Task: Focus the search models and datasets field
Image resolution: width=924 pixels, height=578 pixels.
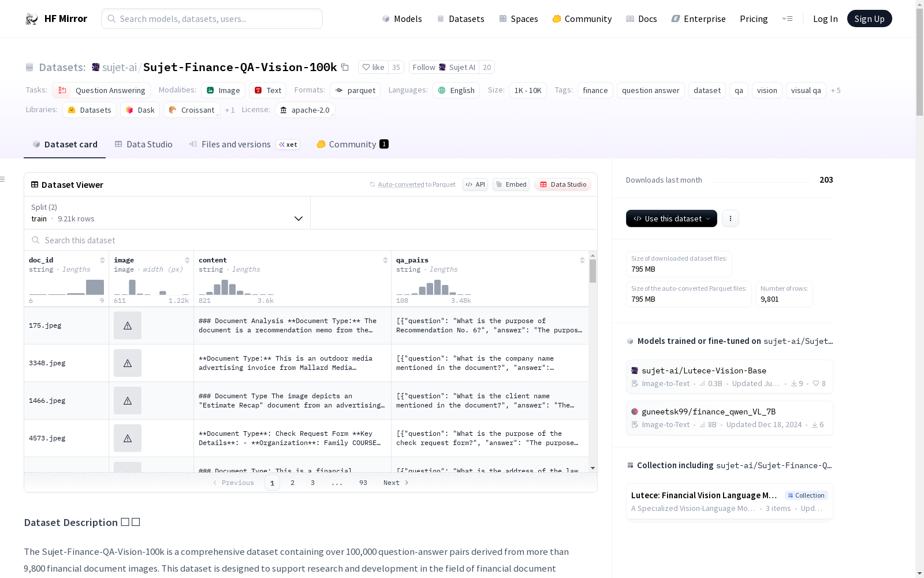Action: (x=212, y=18)
